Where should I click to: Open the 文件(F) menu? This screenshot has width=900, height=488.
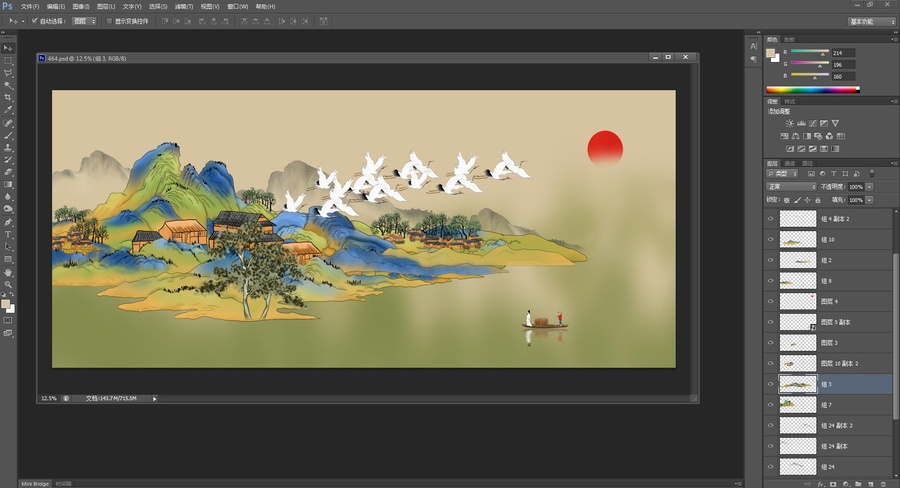[x=30, y=6]
